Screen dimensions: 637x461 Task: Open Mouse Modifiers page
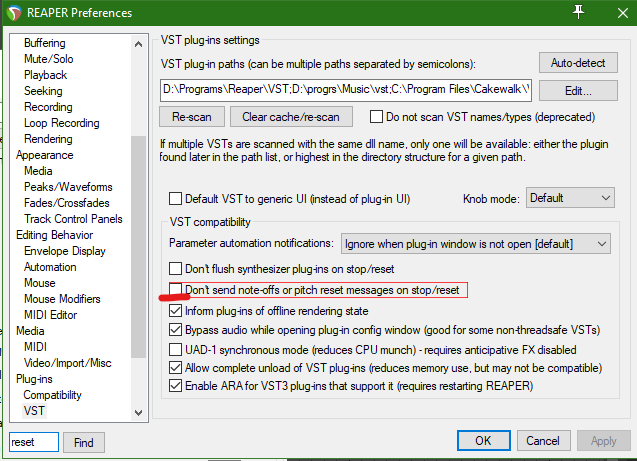coord(62,299)
